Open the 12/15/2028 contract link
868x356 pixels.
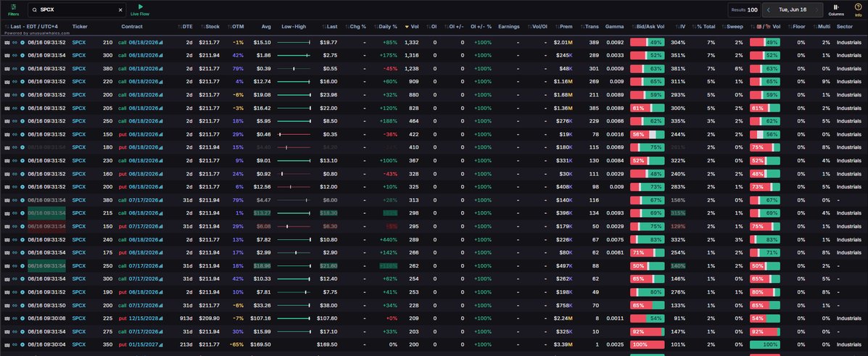144,318
